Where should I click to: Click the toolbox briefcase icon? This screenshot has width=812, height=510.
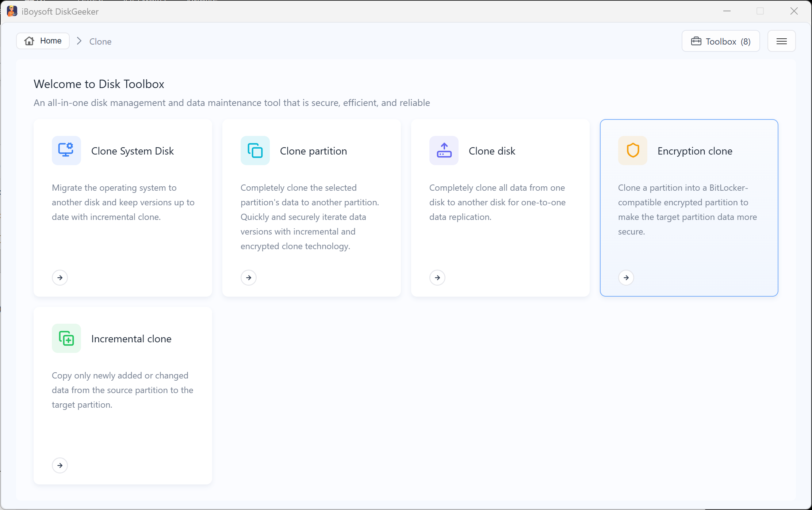(696, 41)
